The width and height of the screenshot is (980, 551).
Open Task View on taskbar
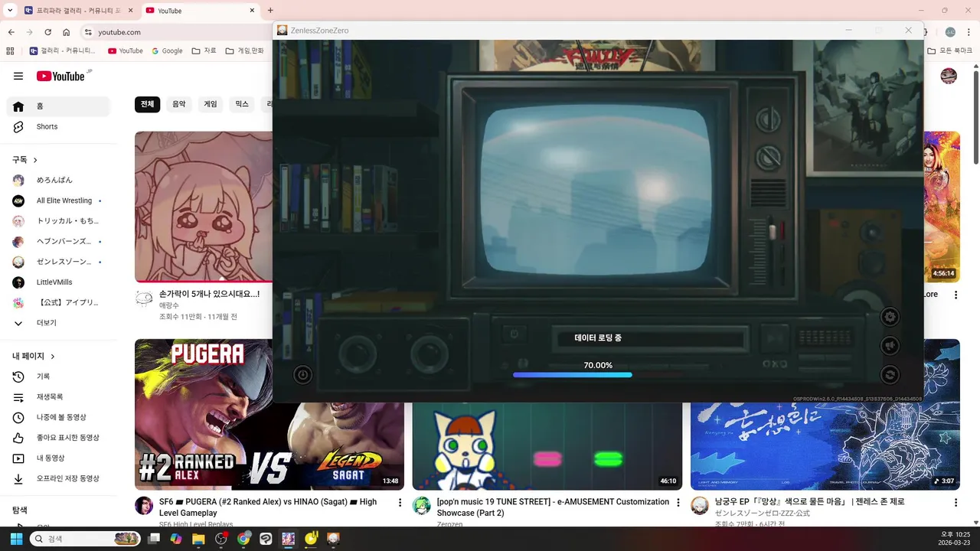coord(154,539)
